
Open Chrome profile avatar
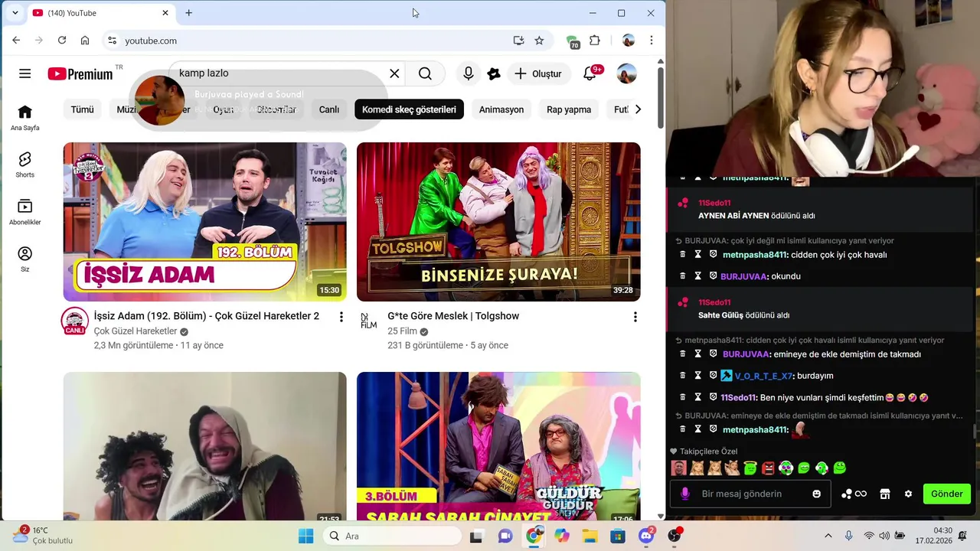pos(629,41)
